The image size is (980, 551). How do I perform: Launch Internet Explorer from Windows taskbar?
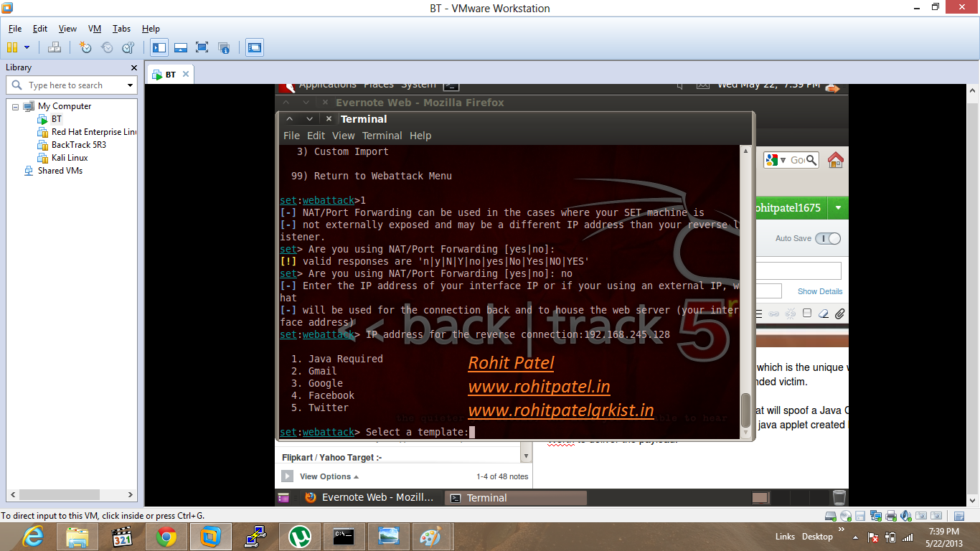(x=33, y=537)
